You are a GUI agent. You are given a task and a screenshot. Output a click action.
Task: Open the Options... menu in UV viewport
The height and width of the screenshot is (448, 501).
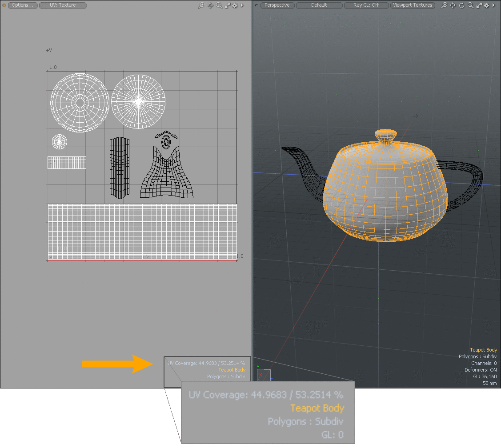[x=23, y=5]
